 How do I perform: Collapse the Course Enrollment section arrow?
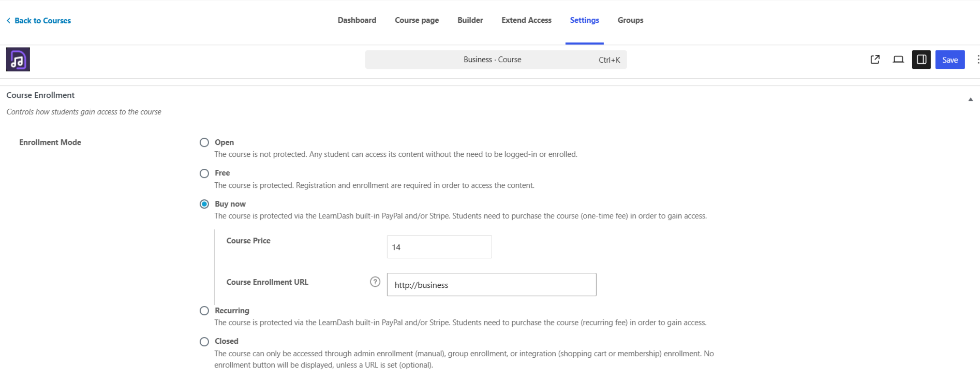click(971, 99)
